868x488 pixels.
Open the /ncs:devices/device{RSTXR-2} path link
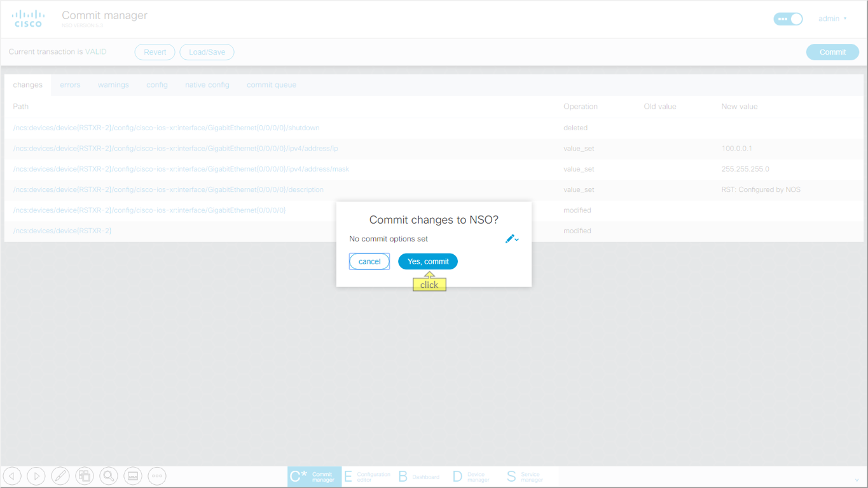tap(62, 231)
